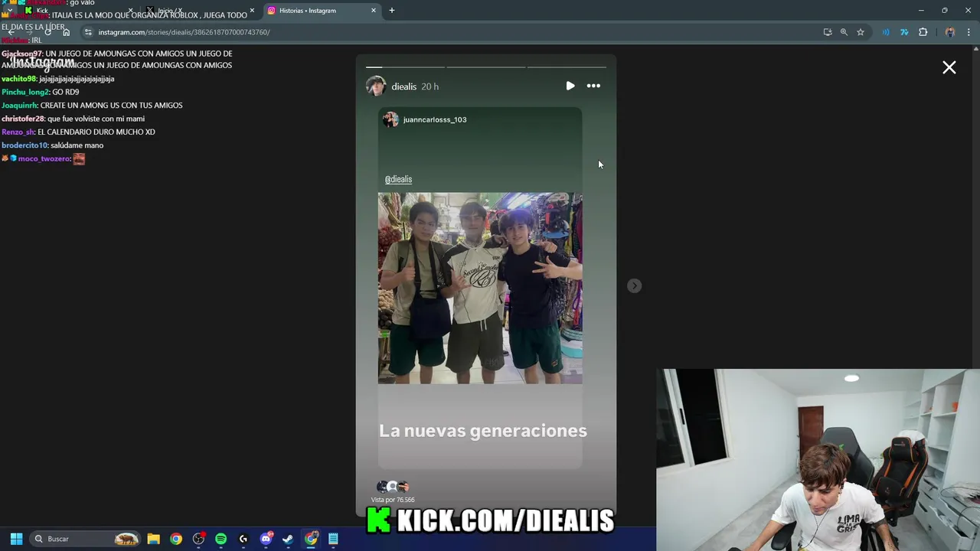Open juanncarlosss_103 reshared profile name
This screenshot has height=551, width=980.
[x=435, y=119]
